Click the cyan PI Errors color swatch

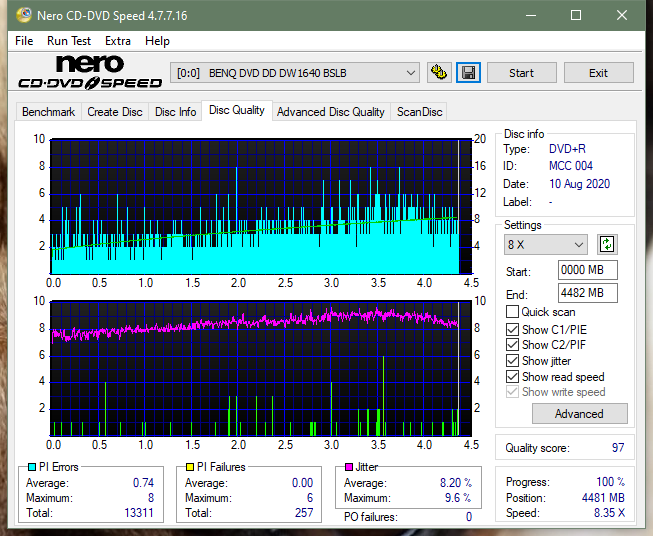point(32,467)
